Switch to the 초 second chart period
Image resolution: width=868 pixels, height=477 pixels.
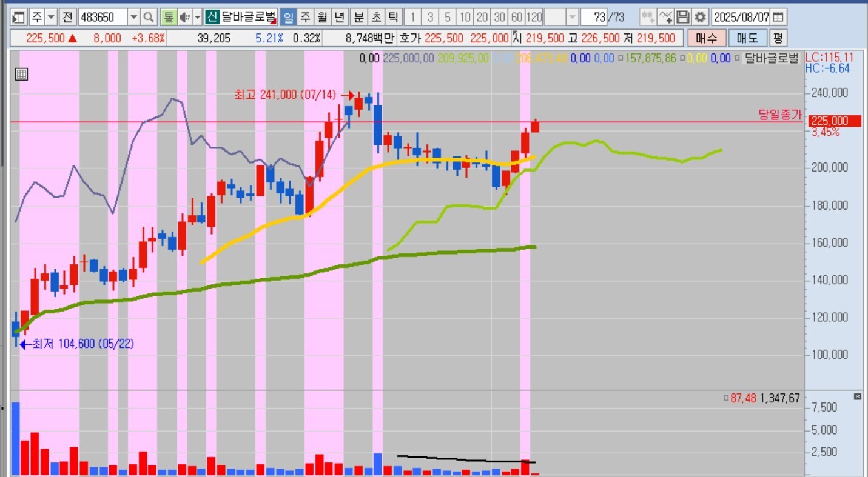(x=377, y=16)
